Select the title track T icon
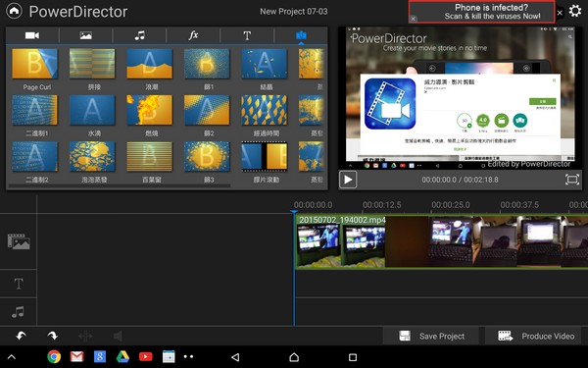This screenshot has width=588, height=368. coord(19,284)
